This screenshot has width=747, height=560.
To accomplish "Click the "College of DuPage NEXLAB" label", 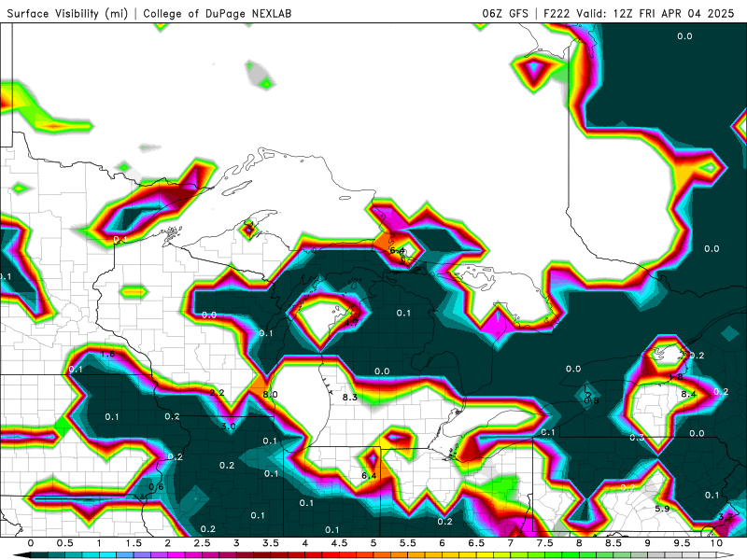I will 218,13.
